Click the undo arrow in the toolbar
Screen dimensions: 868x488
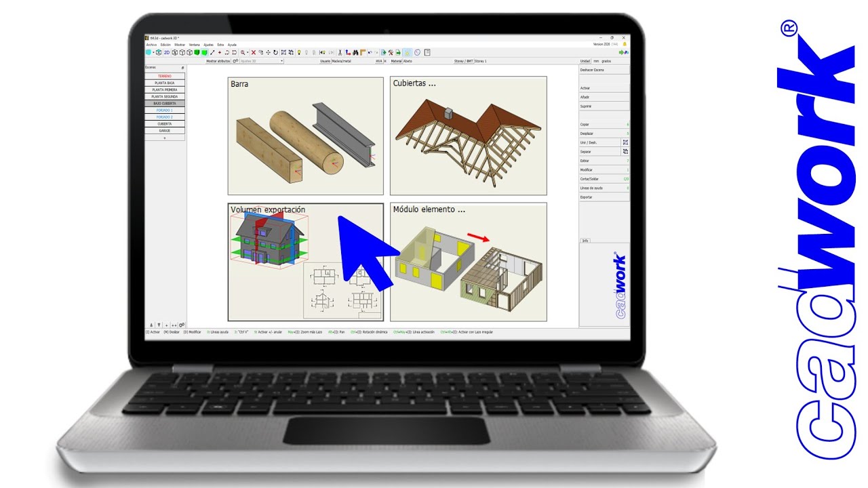tap(370, 52)
